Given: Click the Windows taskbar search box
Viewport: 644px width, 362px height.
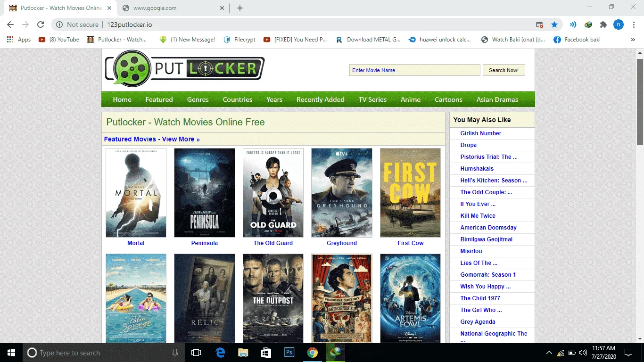Looking at the screenshot, I should click(x=103, y=353).
